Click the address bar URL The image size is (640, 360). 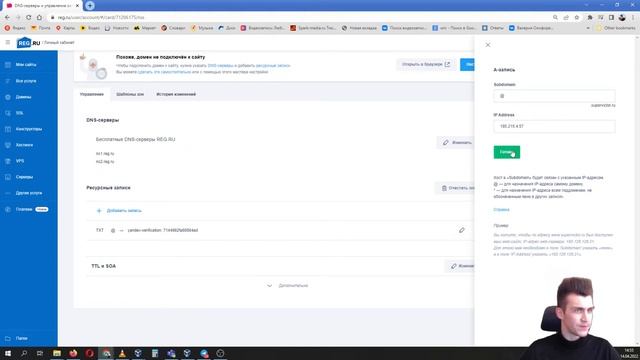point(101,18)
